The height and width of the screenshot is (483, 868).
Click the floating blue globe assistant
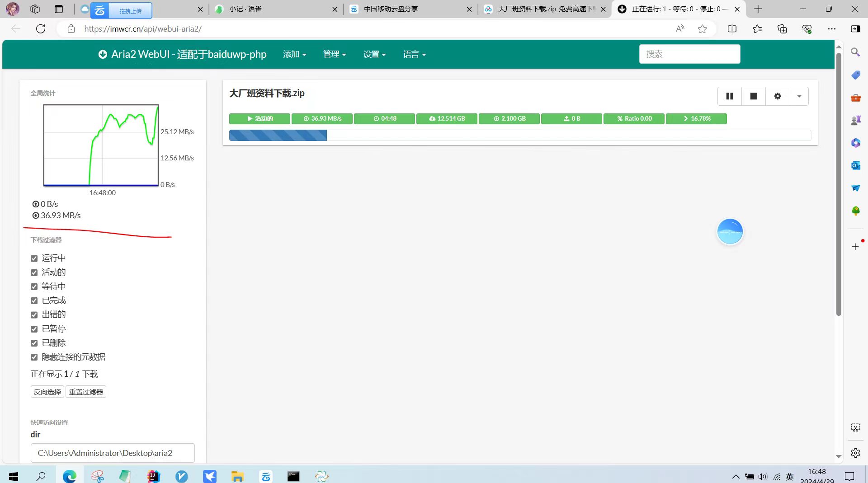tap(730, 231)
